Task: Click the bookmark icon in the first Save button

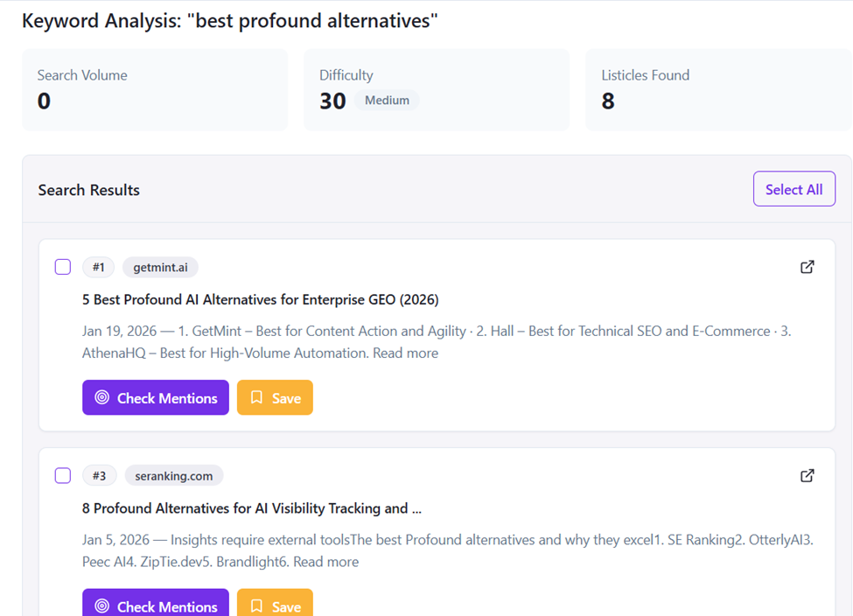Action: (x=255, y=397)
